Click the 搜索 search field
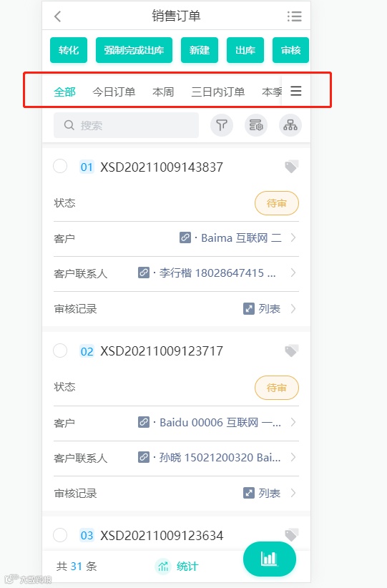Viewport: 387px width, 588px height. pos(126,125)
